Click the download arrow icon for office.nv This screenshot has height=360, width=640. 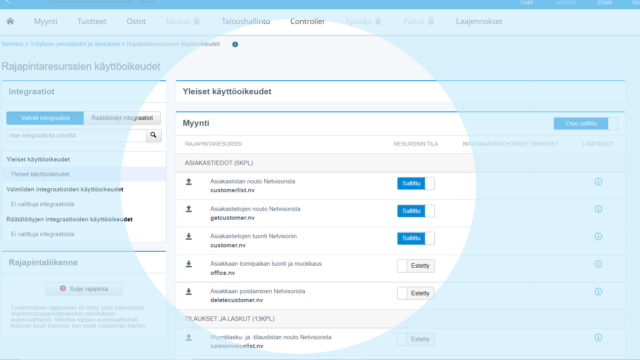[x=189, y=264]
